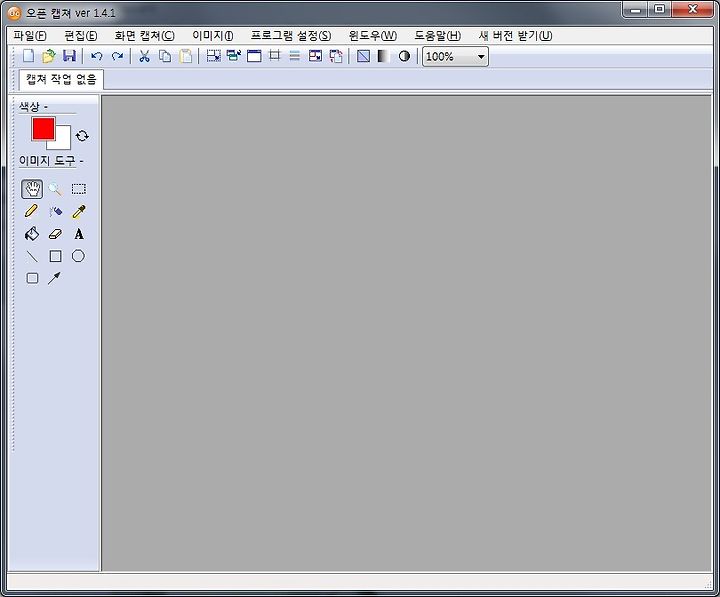Maximize the 오픈 캡쳐 window

click(x=659, y=10)
